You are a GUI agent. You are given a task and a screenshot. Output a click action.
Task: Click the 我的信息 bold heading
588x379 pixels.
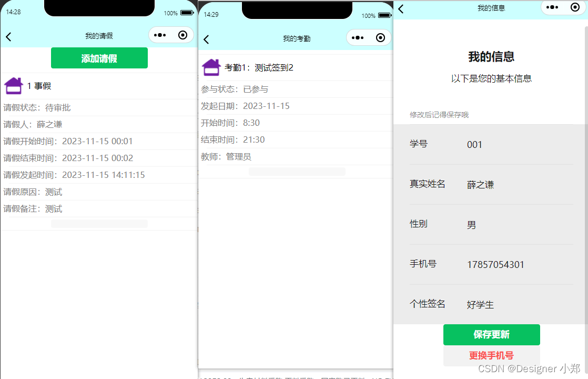491,57
